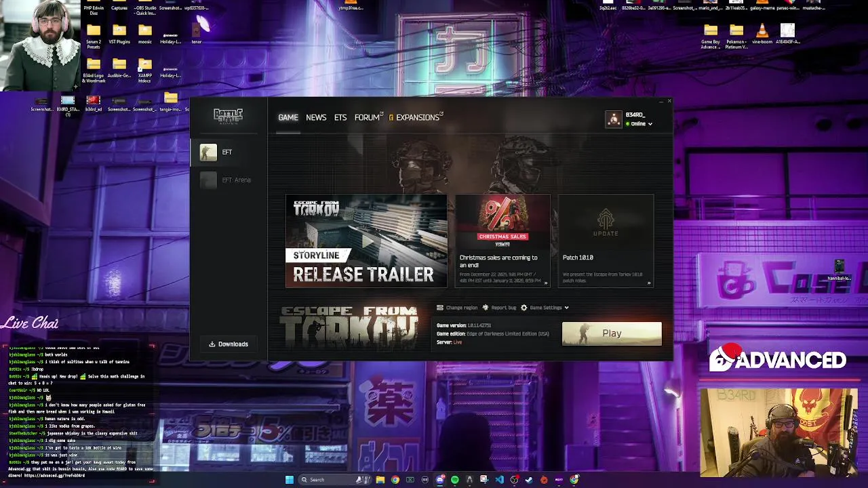Open the Storyline Release Trailer thumbnail
Viewport: 868px width, 488px height.
coord(366,241)
